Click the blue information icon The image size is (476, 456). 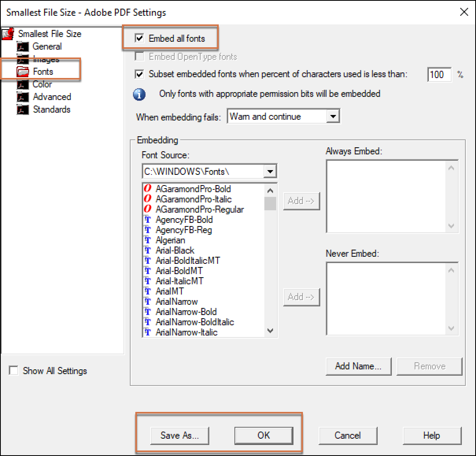tap(139, 95)
